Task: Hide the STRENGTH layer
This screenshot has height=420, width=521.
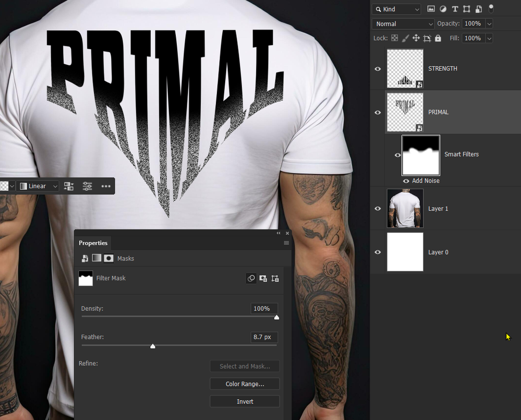Action: (x=378, y=69)
